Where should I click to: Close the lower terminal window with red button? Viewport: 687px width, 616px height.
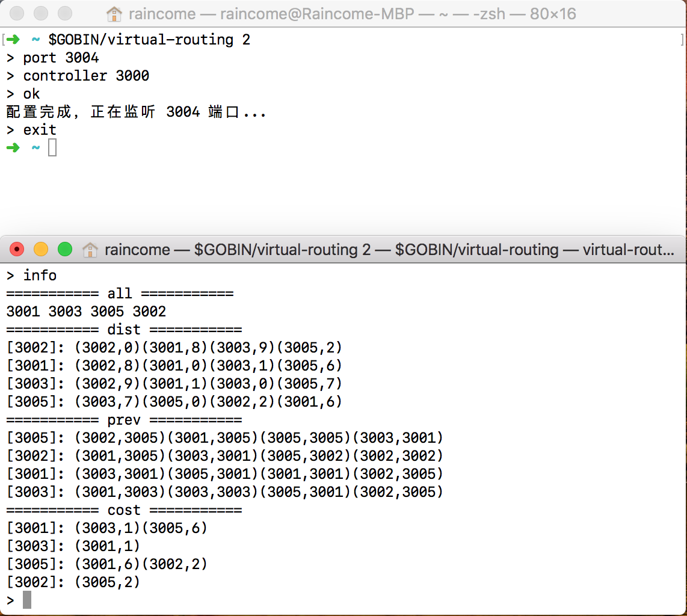pyautogui.click(x=17, y=249)
